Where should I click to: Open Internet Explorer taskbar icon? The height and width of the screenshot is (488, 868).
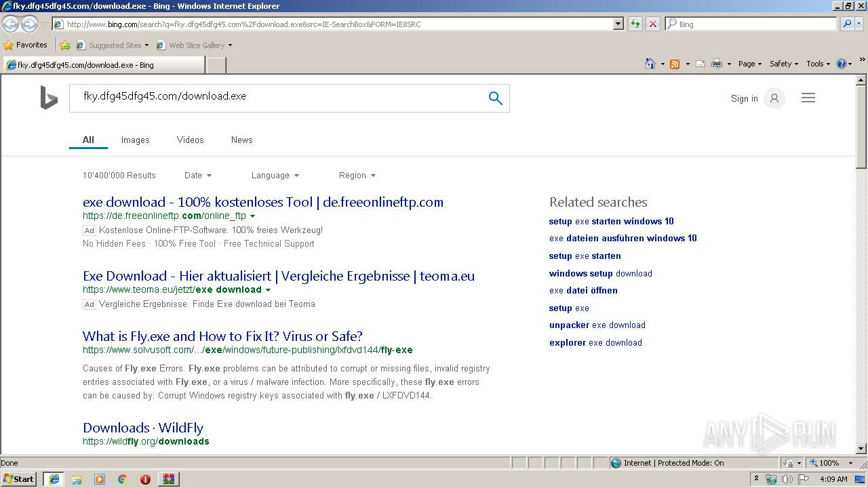pos(54,479)
